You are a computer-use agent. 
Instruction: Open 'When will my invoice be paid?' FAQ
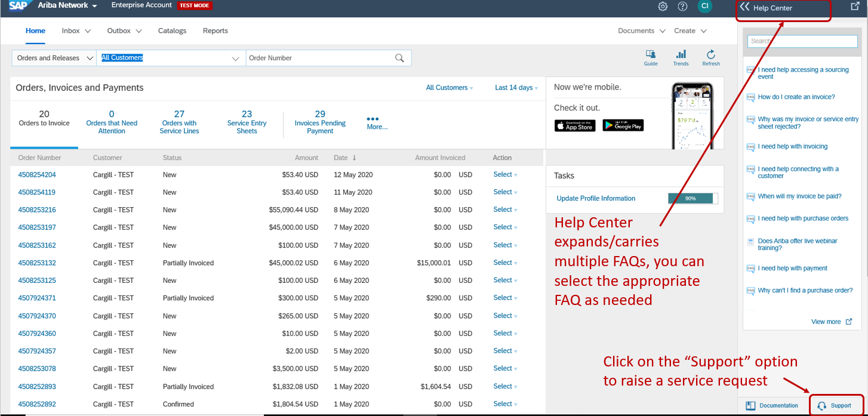[x=799, y=196]
